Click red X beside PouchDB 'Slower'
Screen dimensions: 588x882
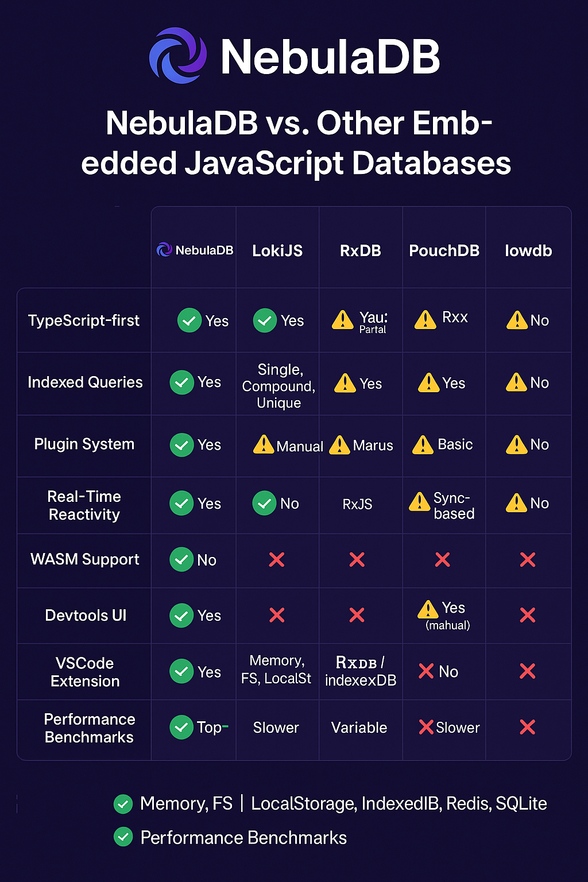coord(426,728)
